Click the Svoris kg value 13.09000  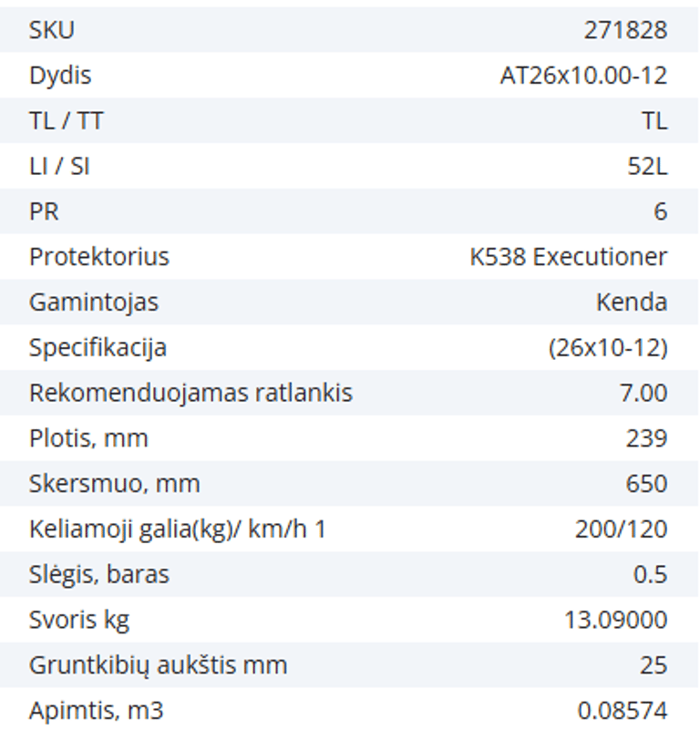[x=615, y=620]
